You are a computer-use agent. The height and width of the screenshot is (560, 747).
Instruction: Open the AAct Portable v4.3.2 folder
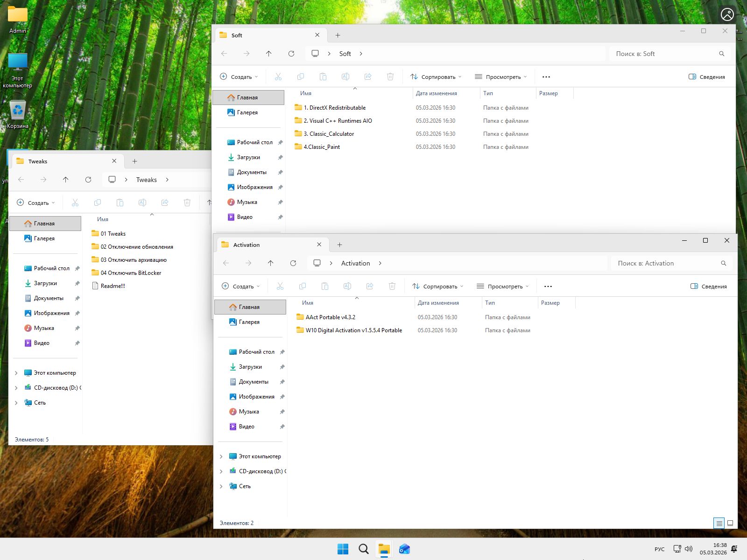pyautogui.click(x=330, y=317)
